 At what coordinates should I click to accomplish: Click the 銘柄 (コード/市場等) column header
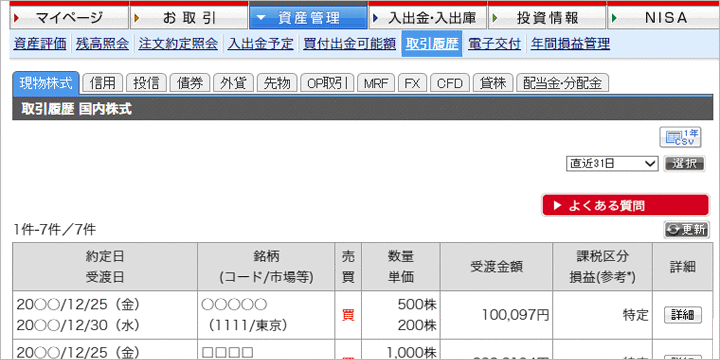click(266, 267)
